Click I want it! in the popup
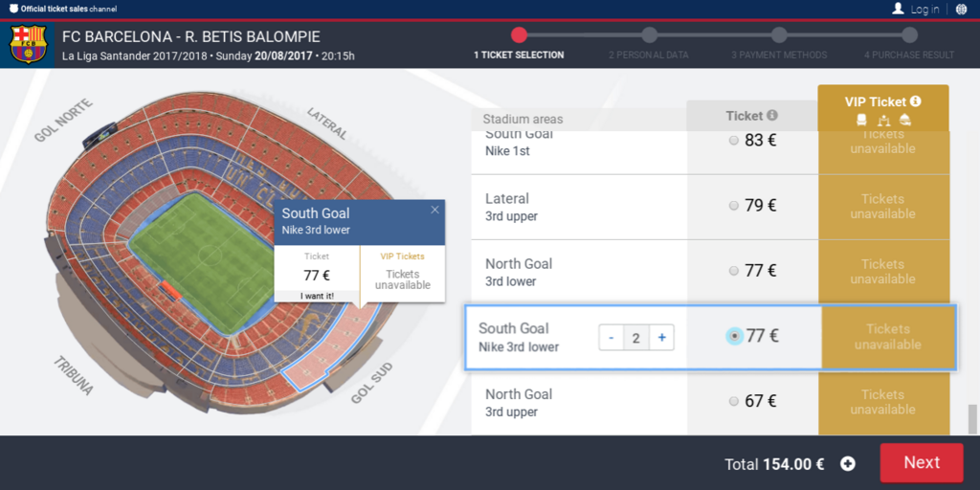This screenshot has height=490, width=980. pyautogui.click(x=317, y=297)
